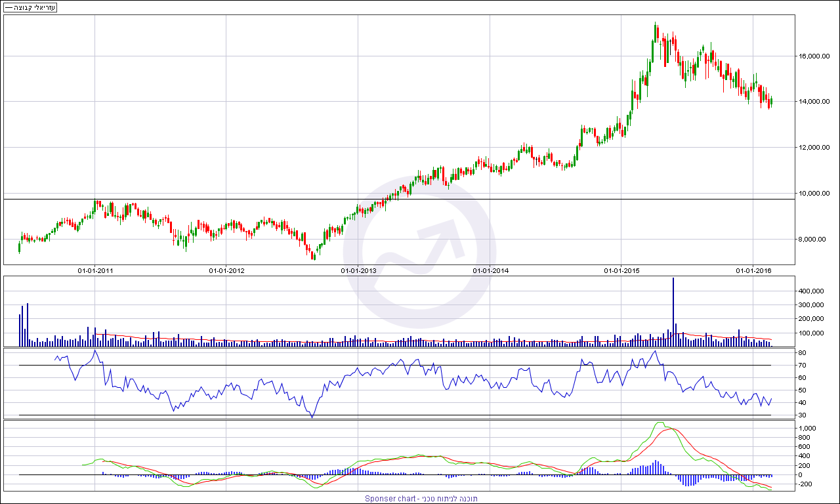This screenshot has height=504, width=840.
Task: Select the 01-01-2012 date axis label
Action: [x=226, y=270]
